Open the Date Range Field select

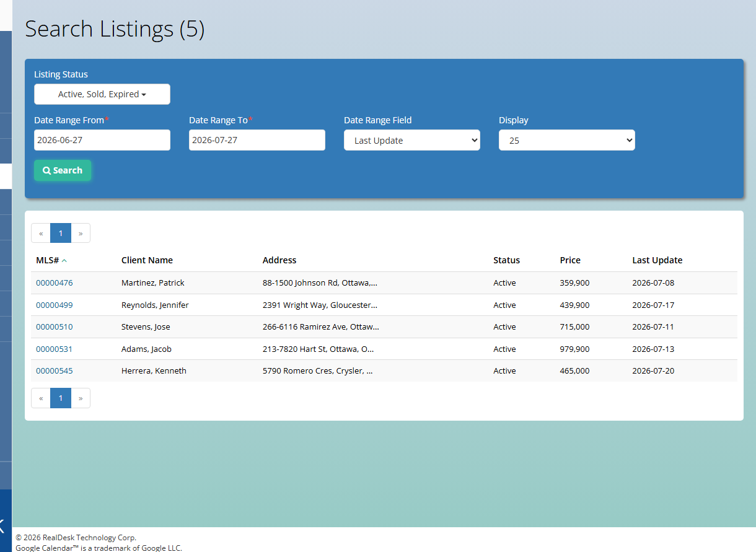click(x=412, y=140)
